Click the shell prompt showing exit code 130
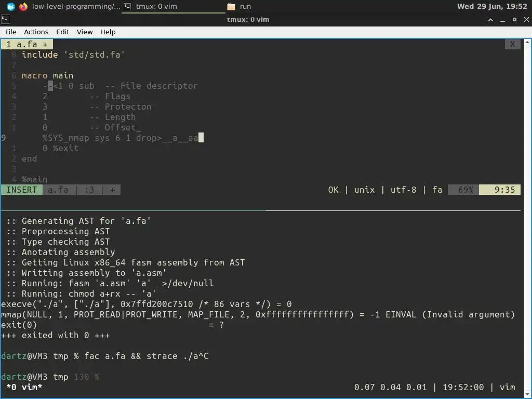The height and width of the screenshot is (399, 532). [x=50, y=377]
